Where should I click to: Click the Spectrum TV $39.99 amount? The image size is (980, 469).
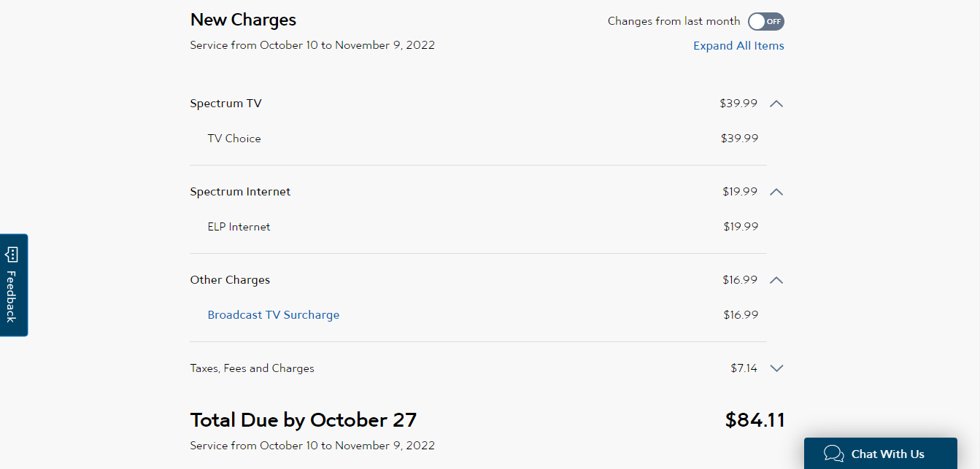pos(738,104)
